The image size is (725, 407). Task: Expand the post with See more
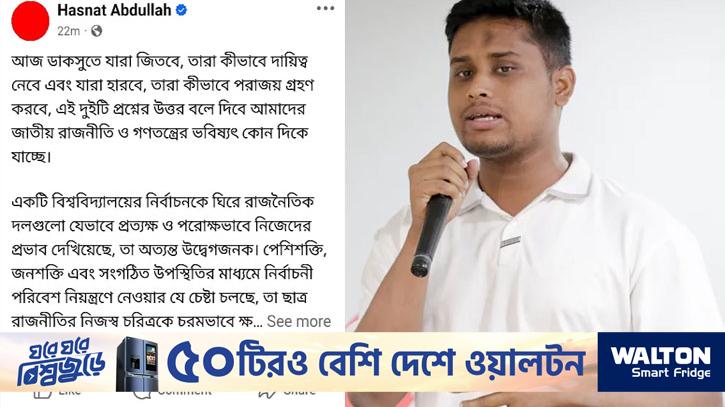pos(299,321)
